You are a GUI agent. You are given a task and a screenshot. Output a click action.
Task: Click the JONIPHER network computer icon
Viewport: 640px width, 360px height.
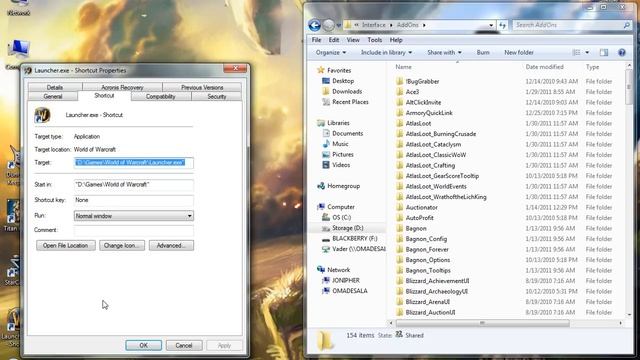pyautogui.click(x=326, y=280)
